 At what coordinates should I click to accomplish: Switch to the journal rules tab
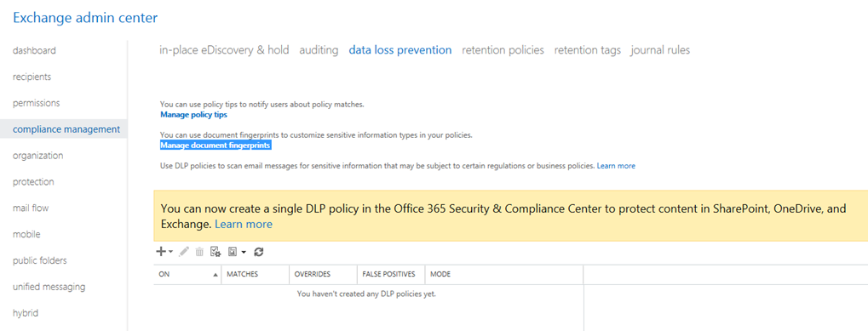[660, 49]
